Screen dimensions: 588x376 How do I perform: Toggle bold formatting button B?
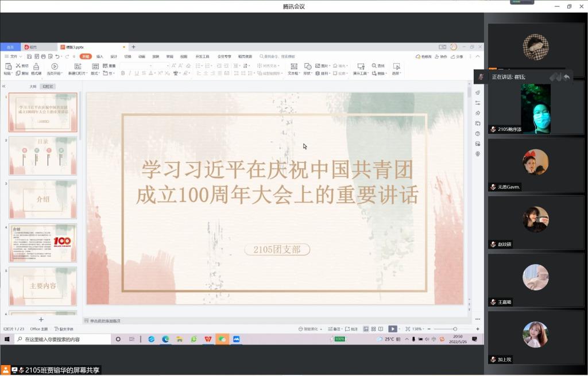122,73
